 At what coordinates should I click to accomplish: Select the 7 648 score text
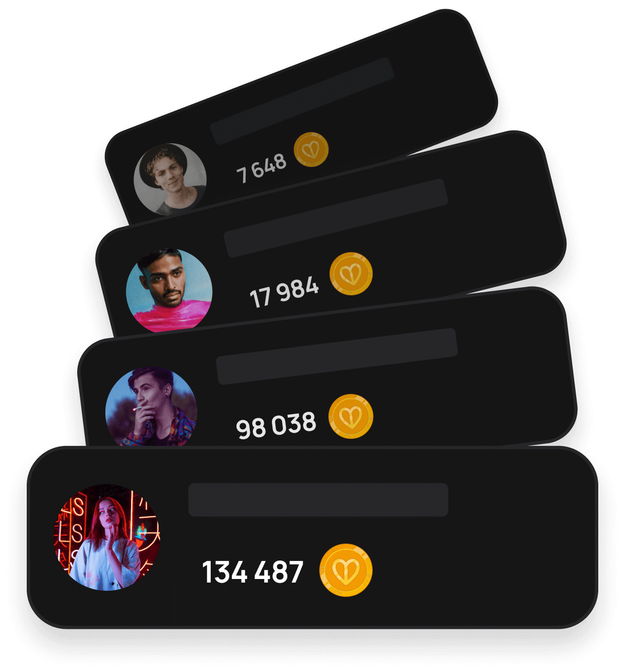(x=261, y=168)
